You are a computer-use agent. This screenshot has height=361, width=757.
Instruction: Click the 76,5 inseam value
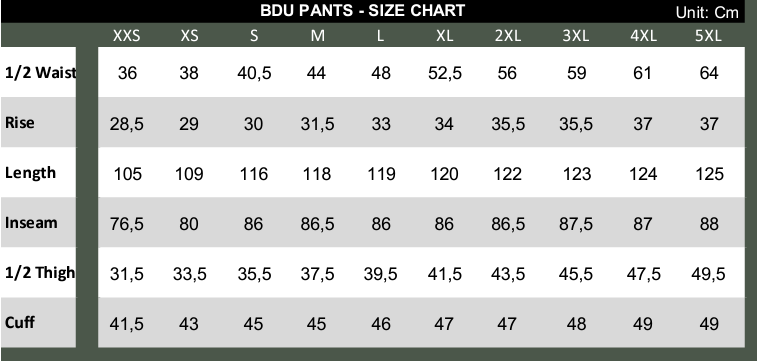[126, 224]
